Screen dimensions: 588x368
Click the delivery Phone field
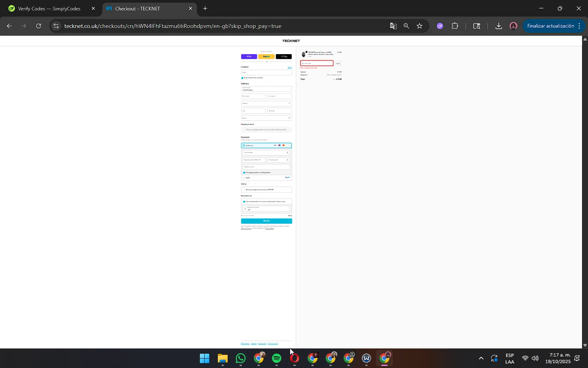coord(267,118)
